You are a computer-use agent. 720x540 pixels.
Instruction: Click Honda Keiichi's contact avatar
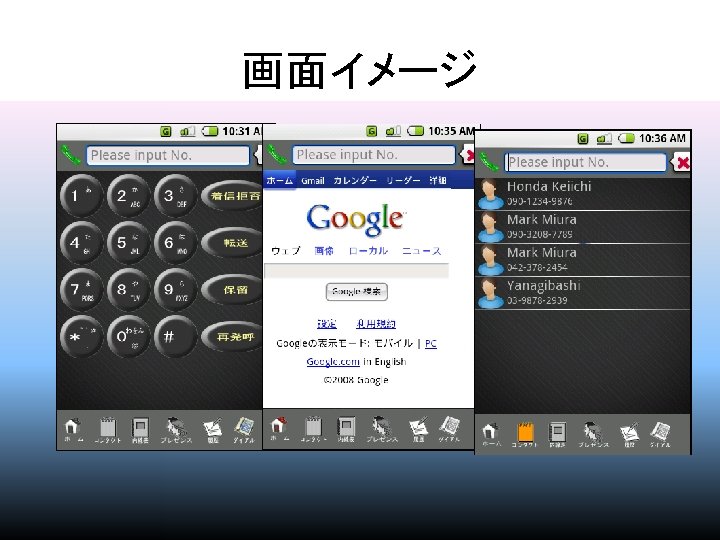(490, 194)
